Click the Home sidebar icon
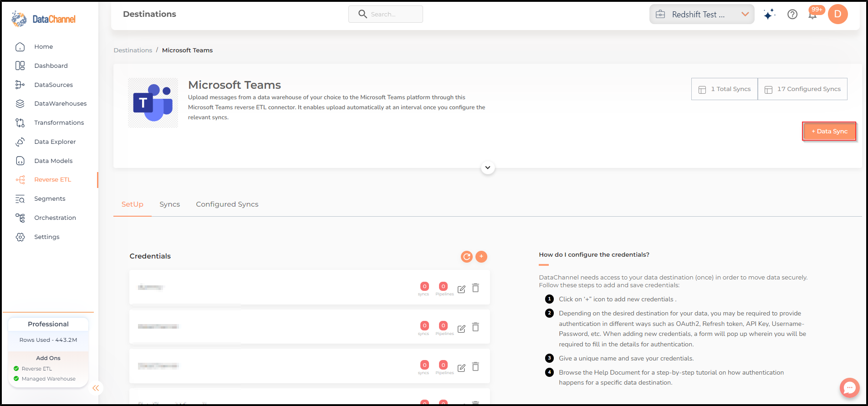Viewport: 868px width, 406px height. click(x=20, y=47)
